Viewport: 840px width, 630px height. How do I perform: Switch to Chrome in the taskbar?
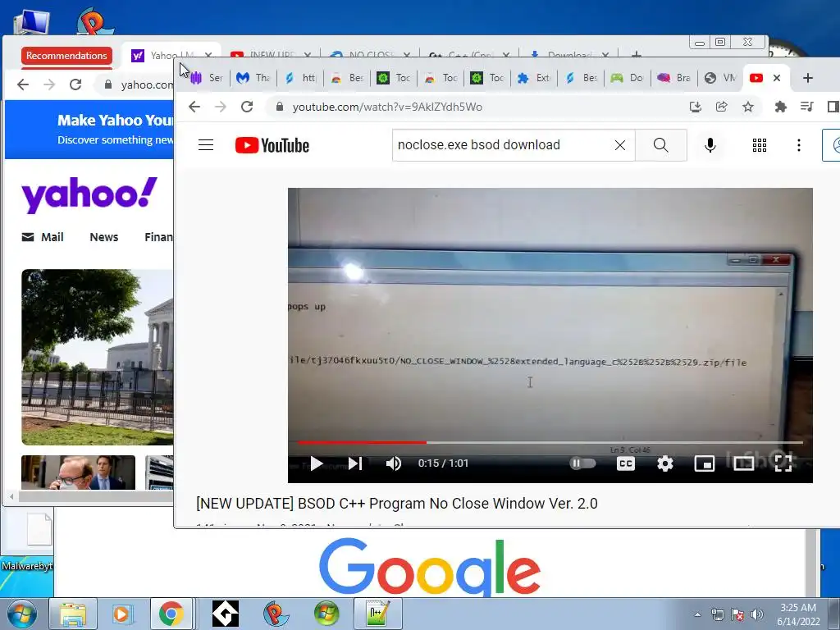[171, 614]
